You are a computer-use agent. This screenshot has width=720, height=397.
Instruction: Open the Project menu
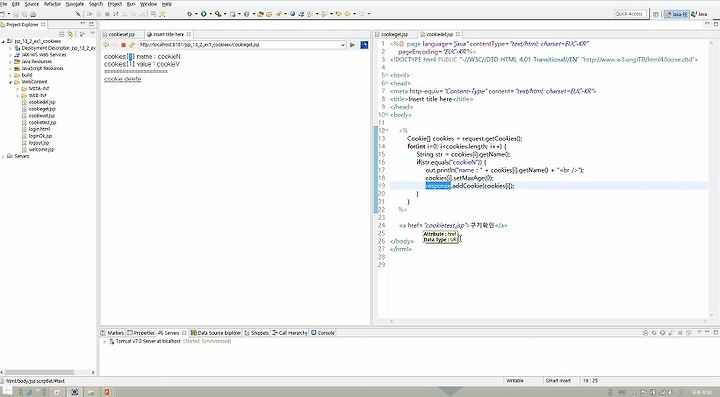(114, 4)
